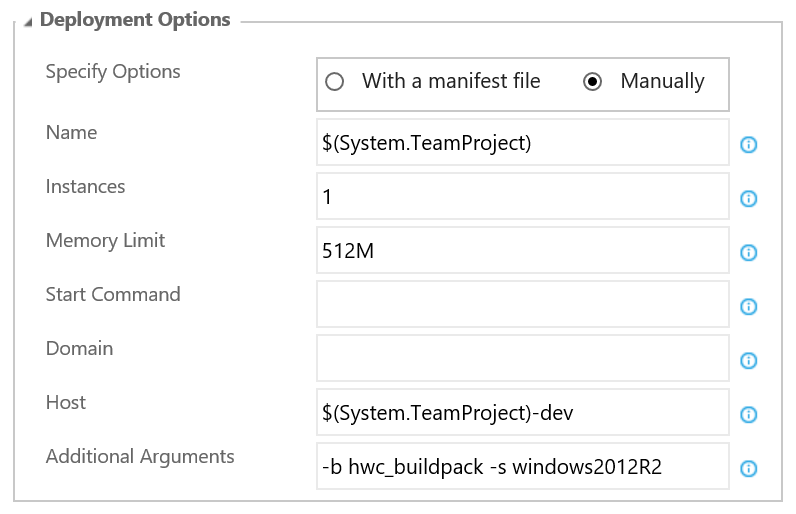Click the 'Host' label
This screenshot has height=514, width=796.
[x=66, y=402]
